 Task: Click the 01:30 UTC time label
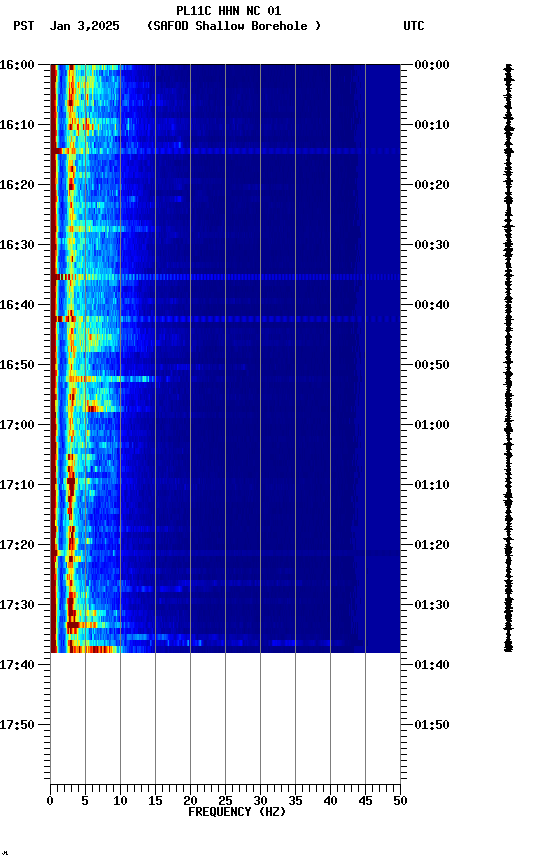(432, 606)
